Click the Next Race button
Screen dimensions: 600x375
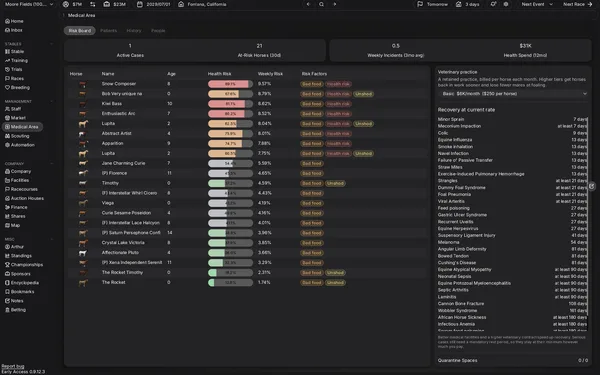coord(577,4)
